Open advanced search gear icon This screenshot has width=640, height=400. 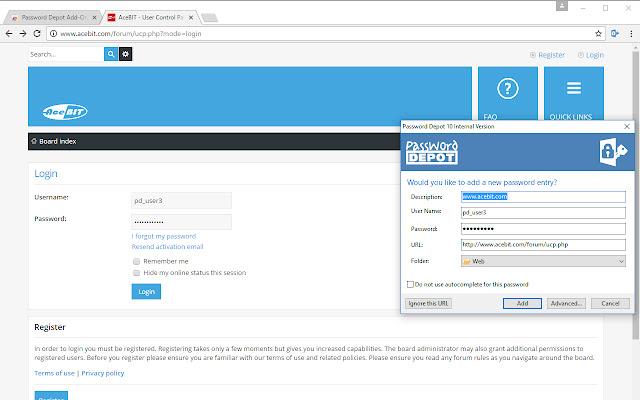click(x=125, y=54)
